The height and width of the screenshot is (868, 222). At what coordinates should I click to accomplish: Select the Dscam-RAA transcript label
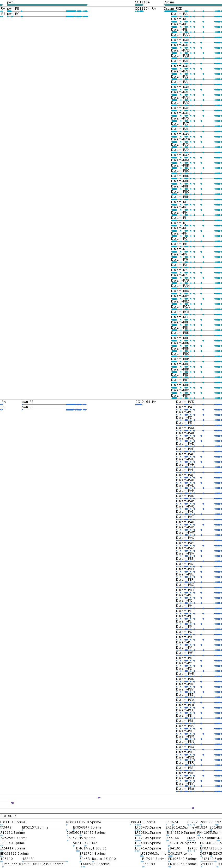point(180,35)
